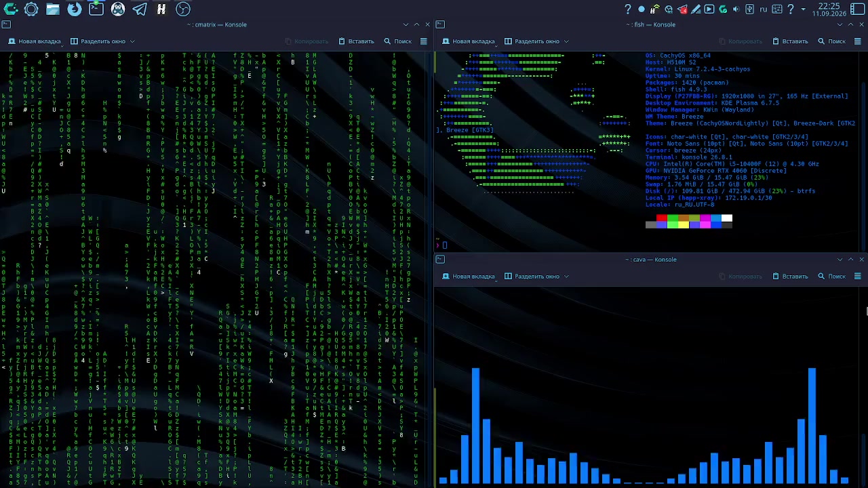Open hamburger menu in cmatrix Konsole
The width and height of the screenshot is (868, 488).
click(424, 41)
